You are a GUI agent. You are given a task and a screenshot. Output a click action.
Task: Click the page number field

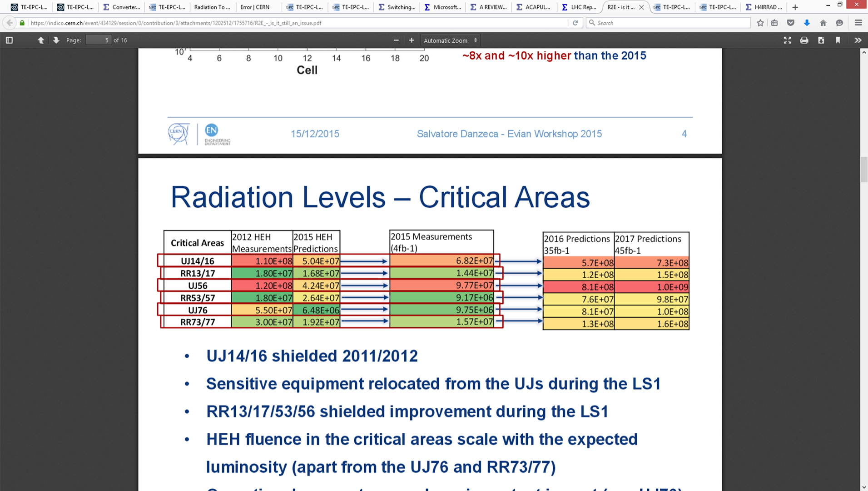(x=98, y=40)
